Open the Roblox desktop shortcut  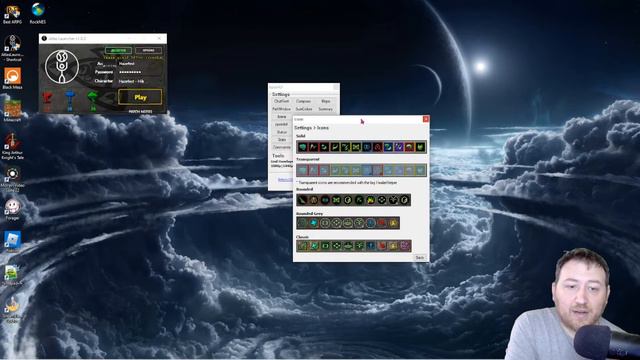click(12, 241)
